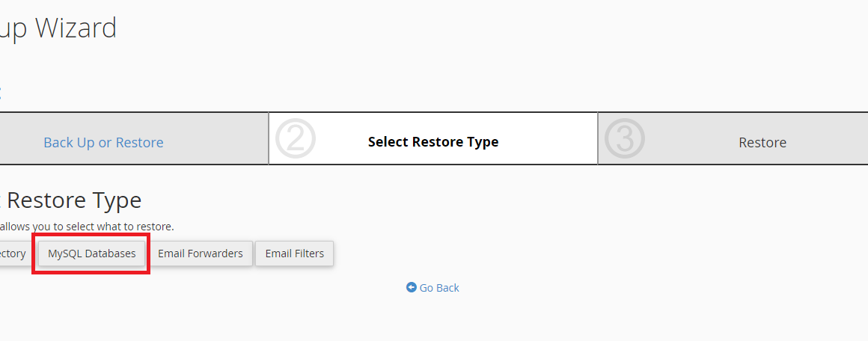Click the word 'Type' in the active step
868x341 pixels.
[483, 142]
